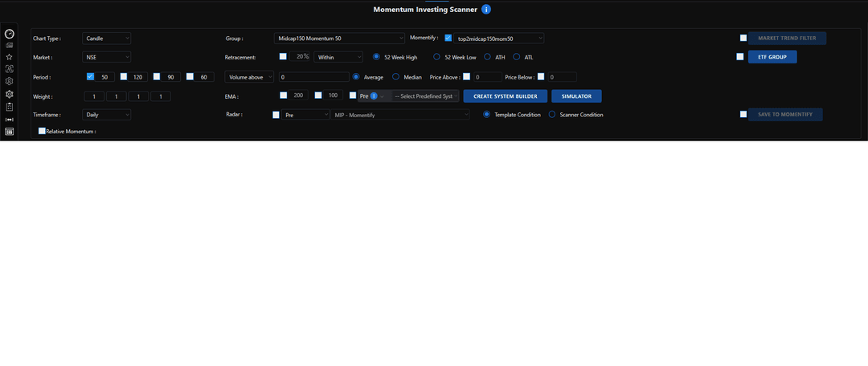The width and height of the screenshot is (868, 366).
Task: Expand the Timeframe dropdown set to Daily
Action: click(106, 115)
